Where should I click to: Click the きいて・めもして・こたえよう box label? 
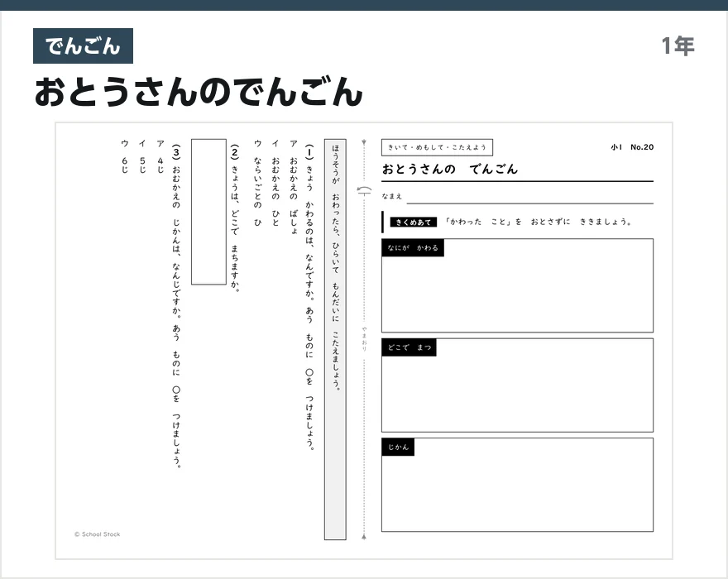tap(437, 147)
